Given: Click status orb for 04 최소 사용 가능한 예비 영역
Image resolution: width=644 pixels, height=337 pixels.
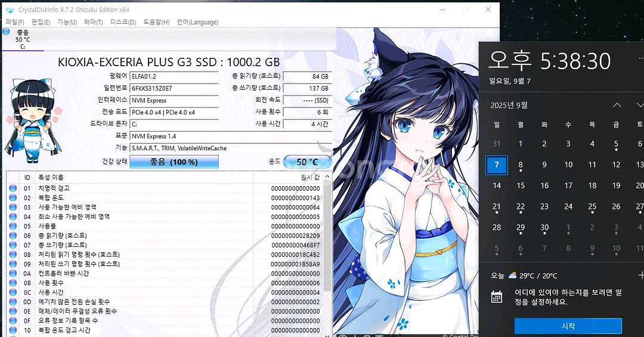Looking at the screenshot, I should (x=13, y=217).
